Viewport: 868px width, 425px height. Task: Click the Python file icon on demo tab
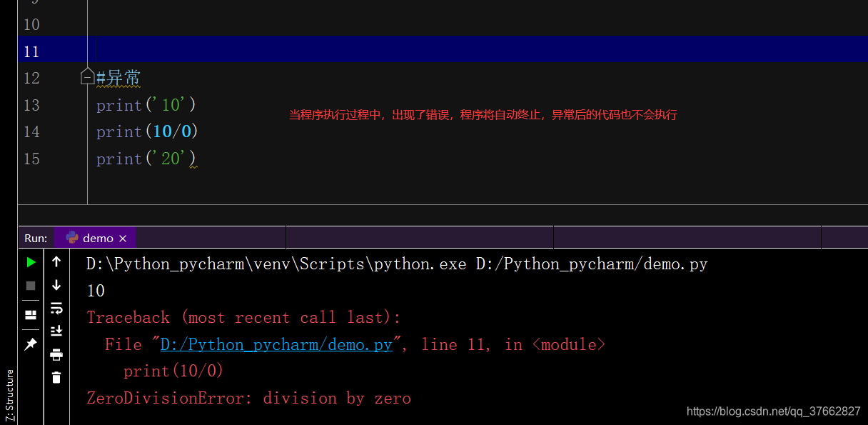tap(71, 237)
